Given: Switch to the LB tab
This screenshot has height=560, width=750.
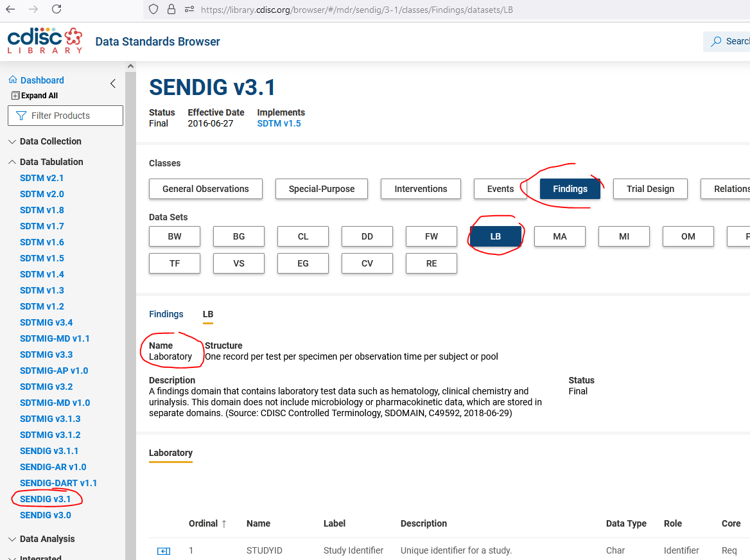Looking at the screenshot, I should (x=207, y=315).
